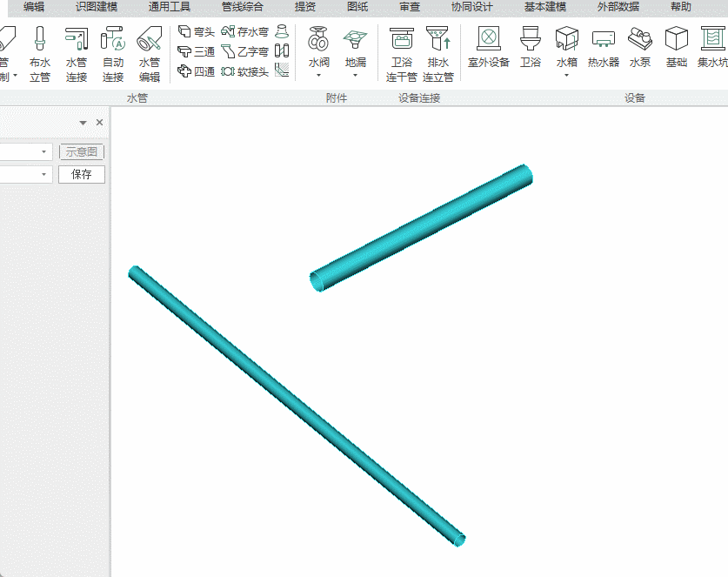Select the 四通 cross fitting

tap(196, 71)
